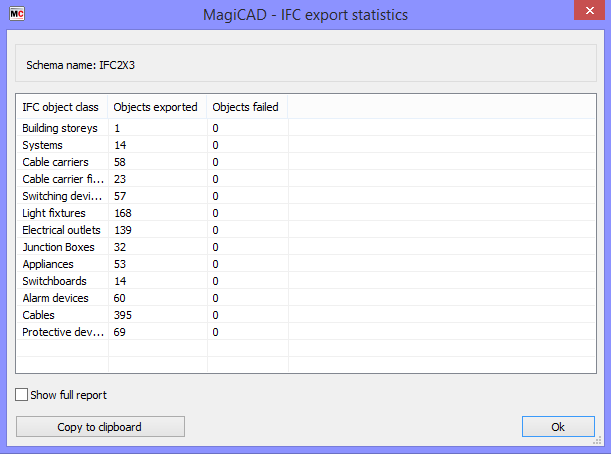Click the exported value 57
This screenshot has width=611, height=454.
tap(120, 196)
